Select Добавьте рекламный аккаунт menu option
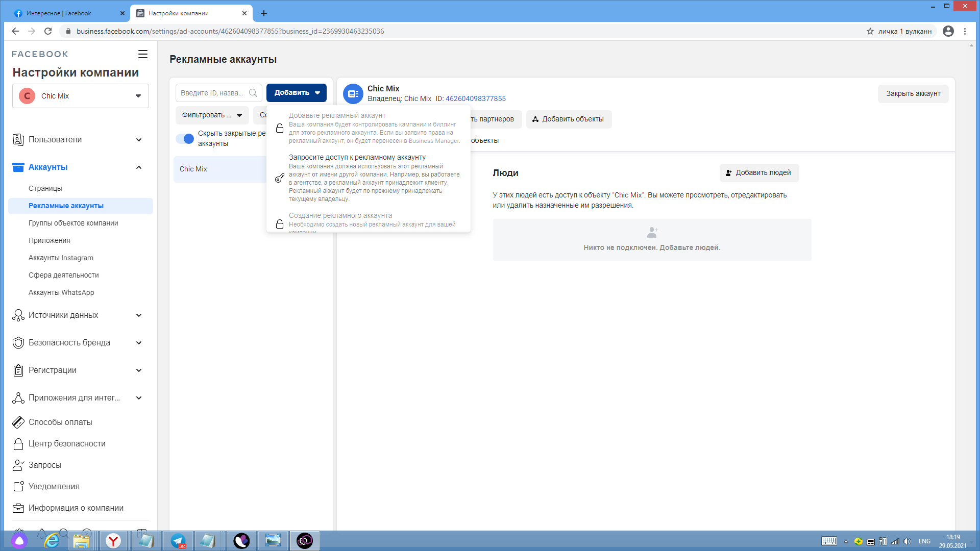 click(369, 128)
